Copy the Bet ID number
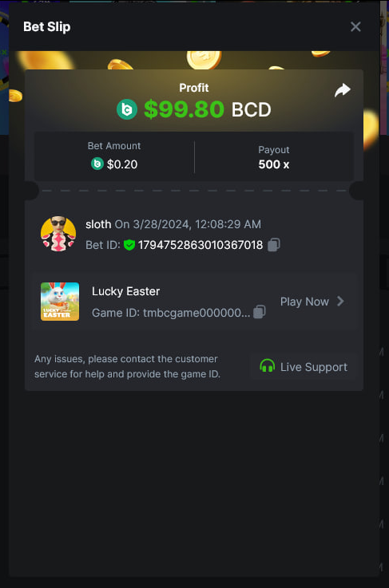This screenshot has width=389, height=588. 274,245
